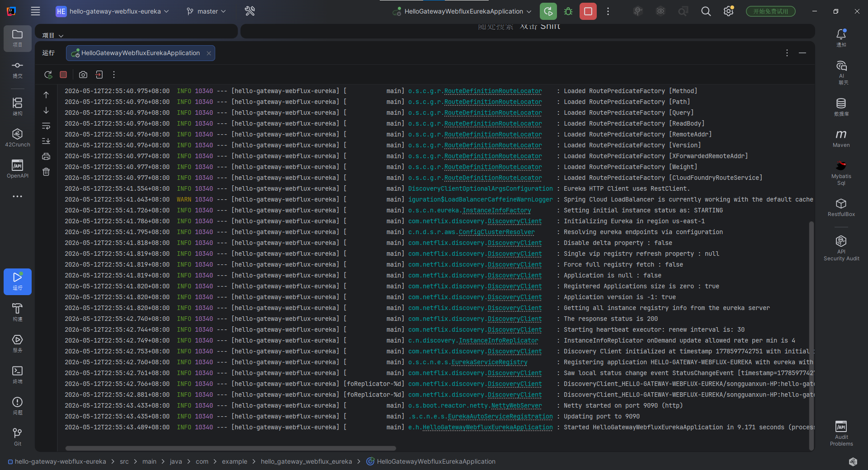This screenshot has width=868, height=470.
Task: Open the build tools hammer icon
Action: (x=250, y=11)
